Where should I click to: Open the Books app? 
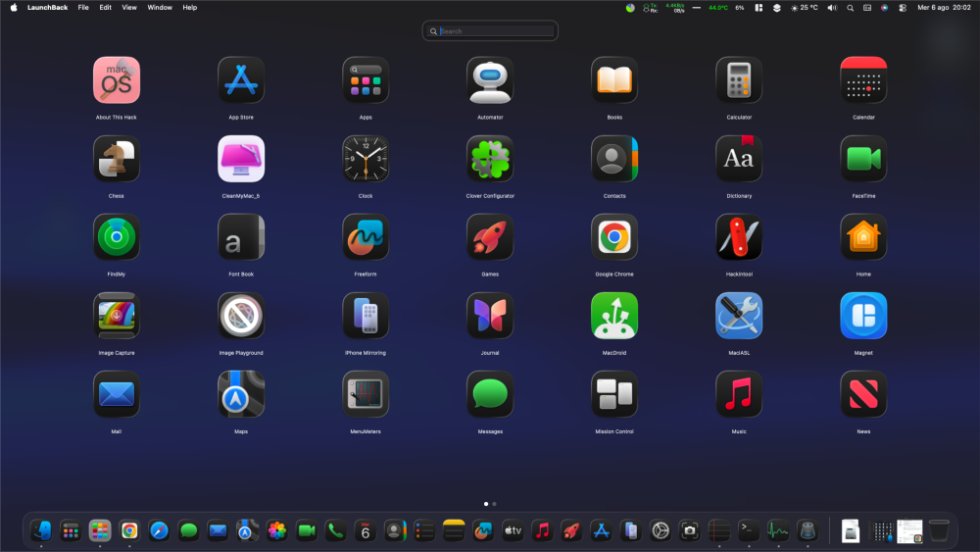point(614,80)
